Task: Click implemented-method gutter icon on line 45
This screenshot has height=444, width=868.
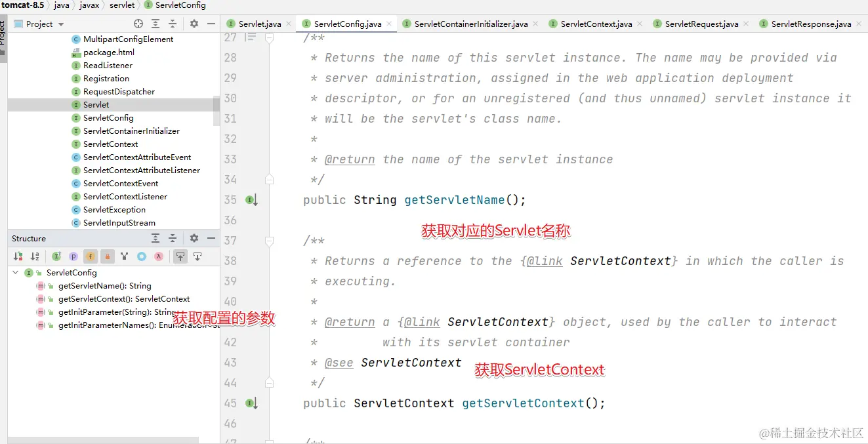Action: (251, 403)
